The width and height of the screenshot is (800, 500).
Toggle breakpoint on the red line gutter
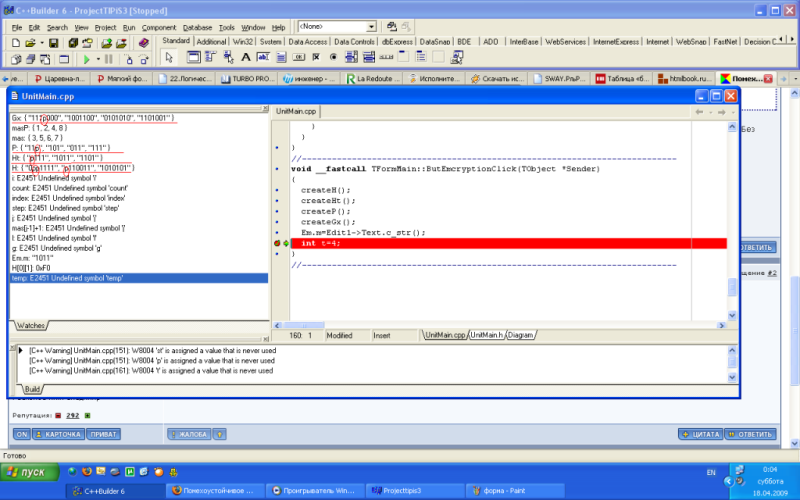[x=279, y=243]
